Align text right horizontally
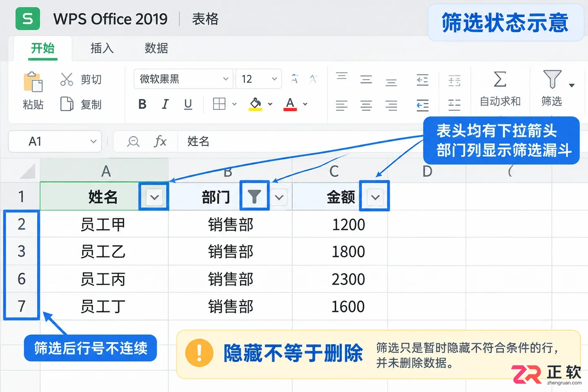Image resolution: width=588 pixels, height=392 pixels. click(x=391, y=106)
